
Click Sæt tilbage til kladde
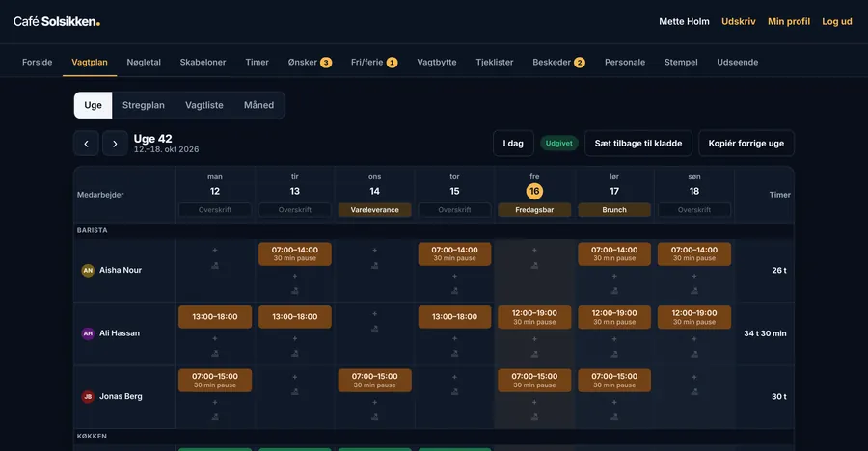[x=638, y=144]
